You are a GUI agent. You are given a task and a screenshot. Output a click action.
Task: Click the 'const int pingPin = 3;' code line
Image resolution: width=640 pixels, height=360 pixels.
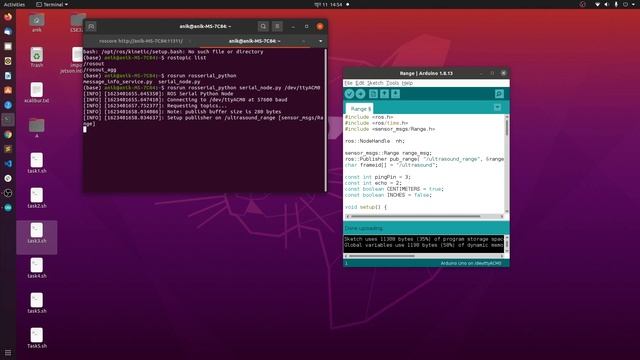(378, 177)
